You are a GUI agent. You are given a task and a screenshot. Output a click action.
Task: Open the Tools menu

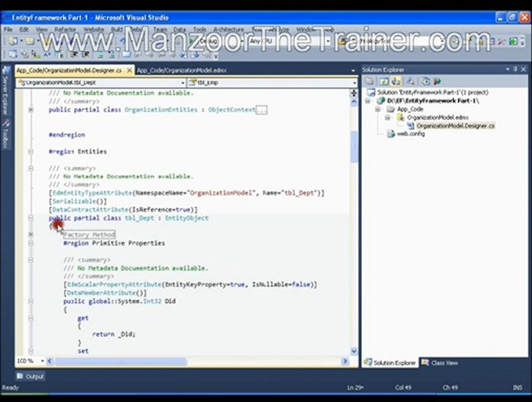pos(199,30)
